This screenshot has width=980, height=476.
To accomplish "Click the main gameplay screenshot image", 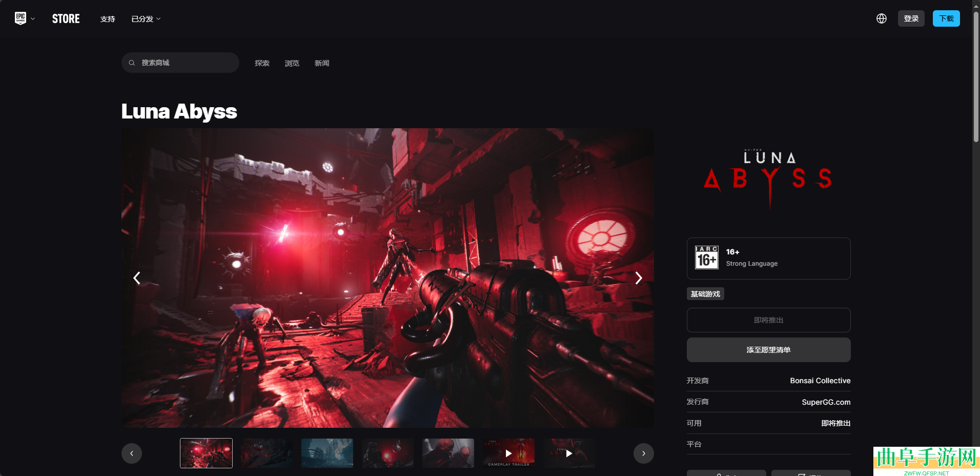I will pyautogui.click(x=387, y=278).
